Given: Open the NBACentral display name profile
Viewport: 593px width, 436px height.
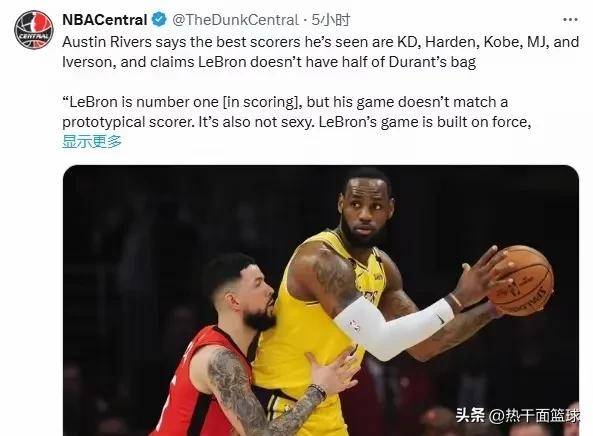Looking at the screenshot, I should point(105,20).
